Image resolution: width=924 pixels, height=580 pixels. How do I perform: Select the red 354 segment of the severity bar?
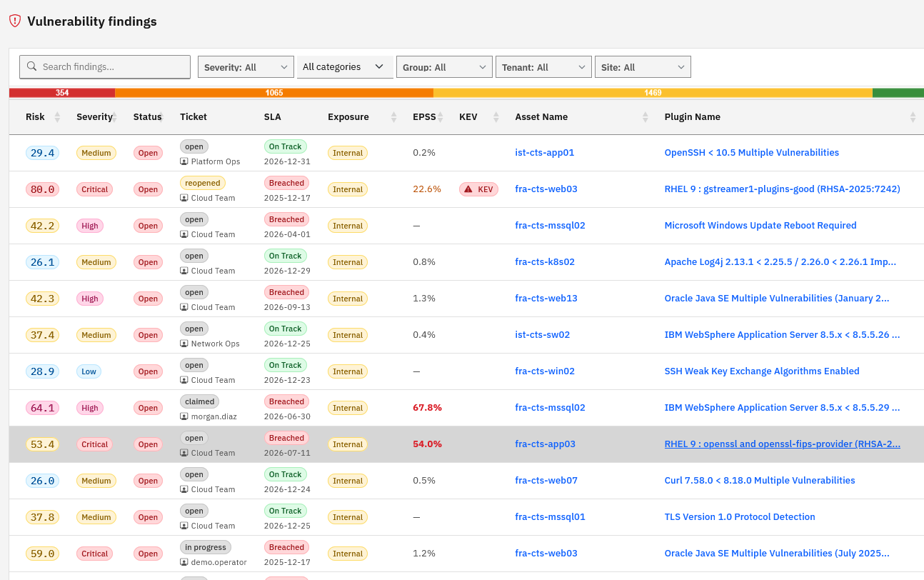click(62, 93)
